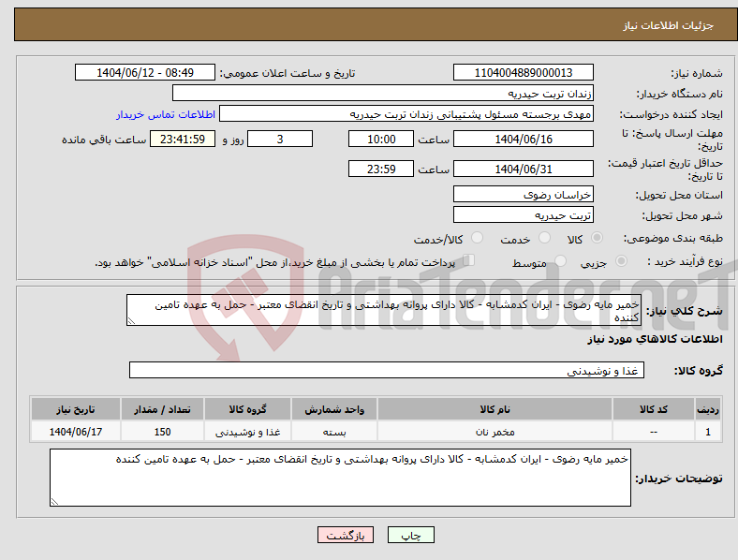Click the delivery city field تربت حیدریه
738x560 pixels.
tap(524, 214)
